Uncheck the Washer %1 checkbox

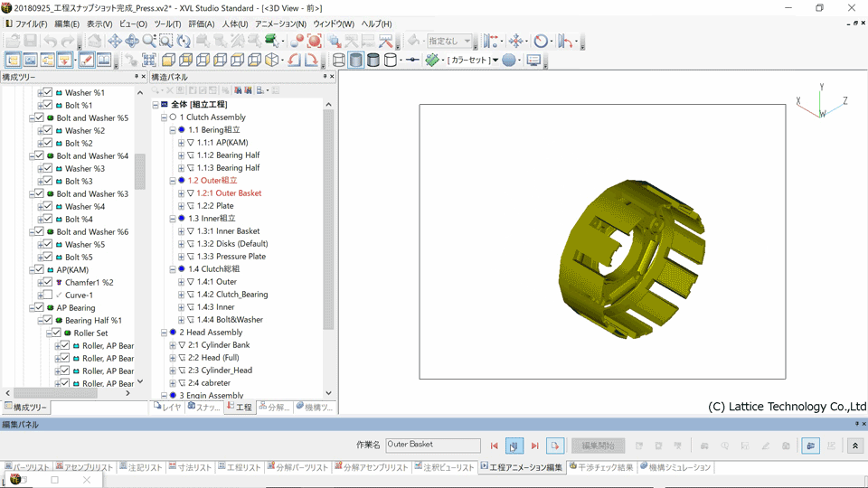48,92
